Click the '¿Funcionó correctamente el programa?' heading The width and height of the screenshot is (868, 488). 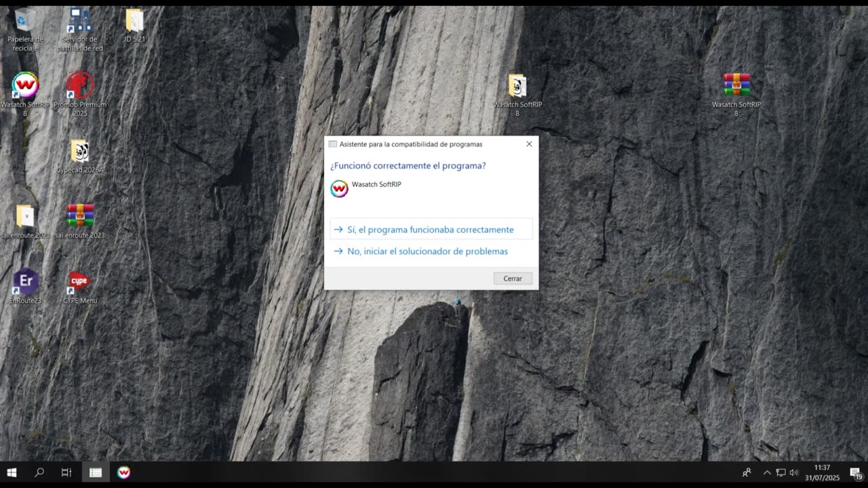point(408,165)
